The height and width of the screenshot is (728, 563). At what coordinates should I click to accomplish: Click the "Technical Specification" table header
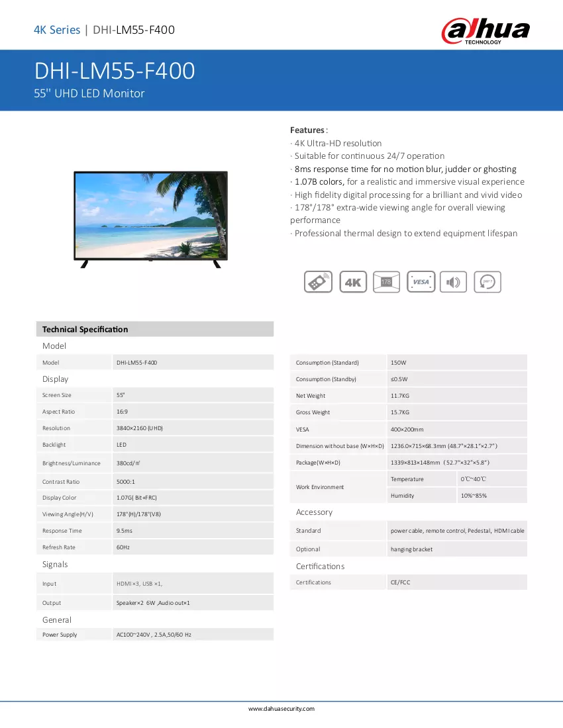point(155,329)
